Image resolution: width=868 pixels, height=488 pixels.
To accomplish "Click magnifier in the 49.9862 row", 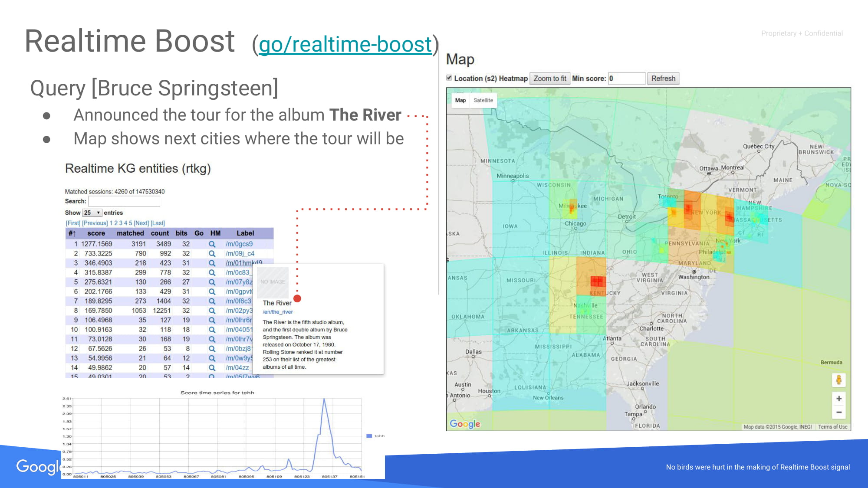I will pos(212,368).
